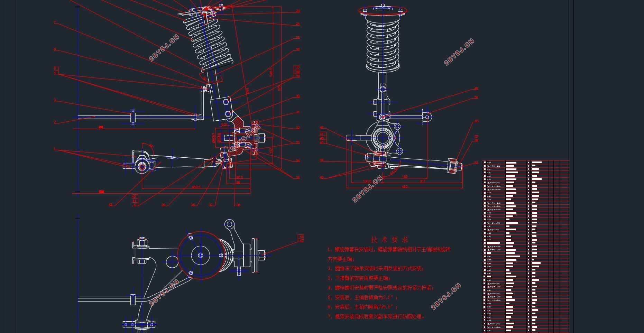Select part number 37
Image resolution: width=644 pixels, height=333 pixels.
pyautogui.click(x=211, y=205)
